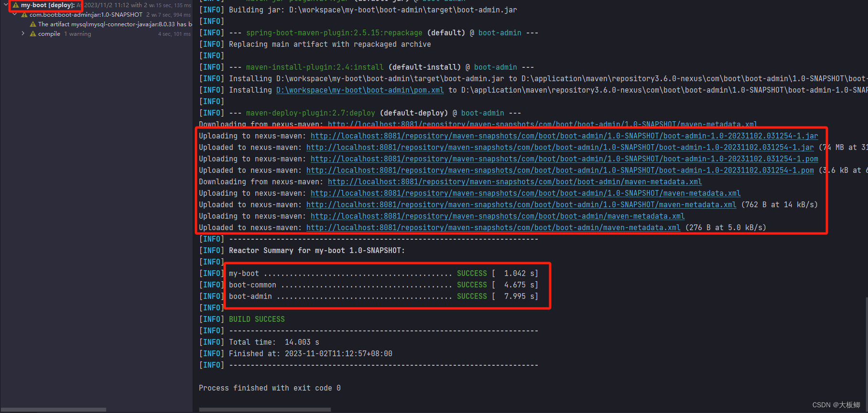The width and height of the screenshot is (868, 413).
Task: Select the mysql-connector-java:jar:8.0.33 artifact warning row
Action: (x=96, y=24)
